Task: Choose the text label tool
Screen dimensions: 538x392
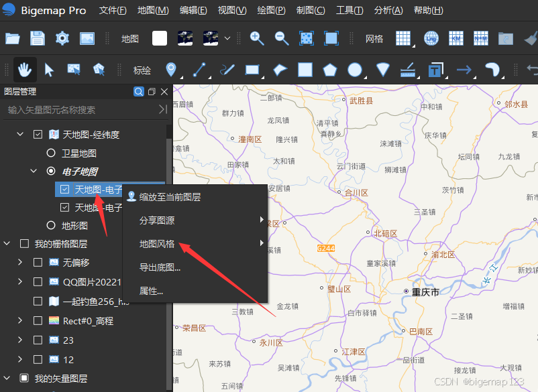Action: tap(436, 70)
